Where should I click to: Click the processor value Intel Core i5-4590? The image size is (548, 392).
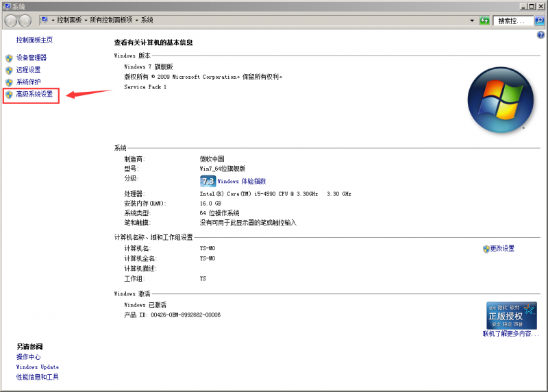pyautogui.click(x=275, y=194)
